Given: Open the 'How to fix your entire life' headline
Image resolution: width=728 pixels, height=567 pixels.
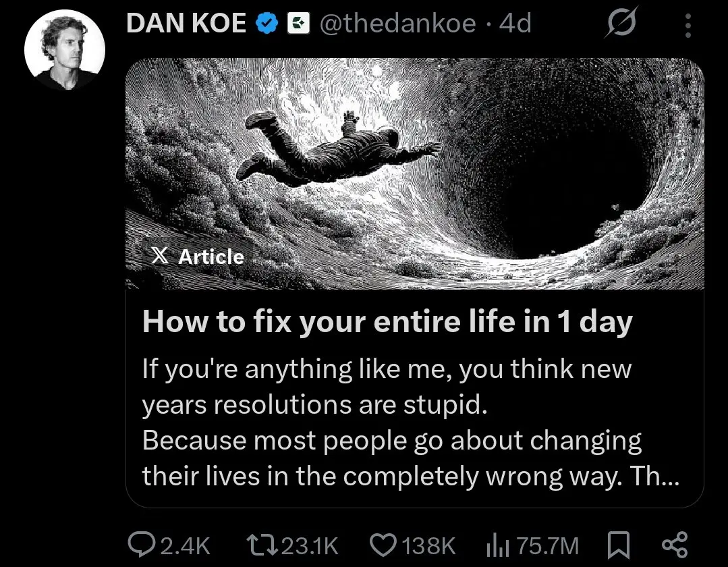Looking at the screenshot, I should pyautogui.click(x=387, y=321).
